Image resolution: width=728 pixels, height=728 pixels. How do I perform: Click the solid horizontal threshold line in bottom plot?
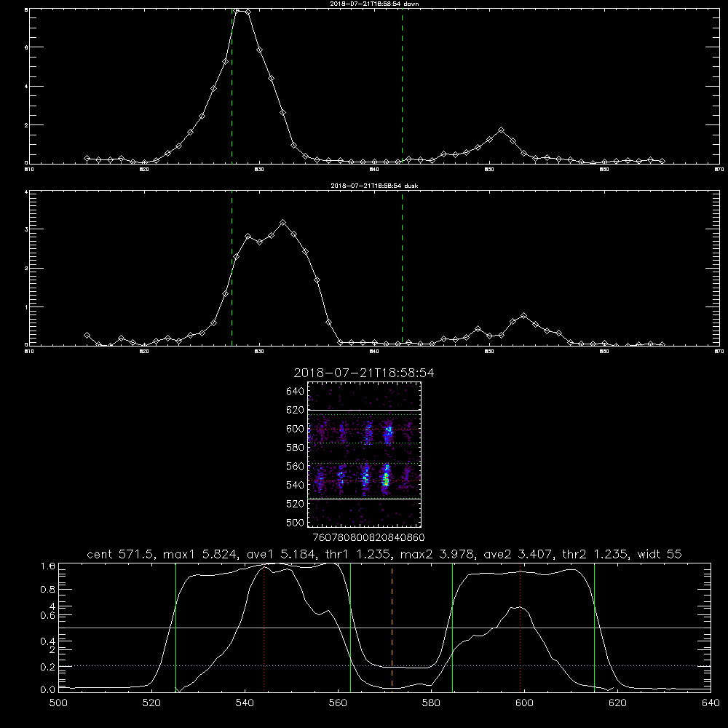coord(385,628)
